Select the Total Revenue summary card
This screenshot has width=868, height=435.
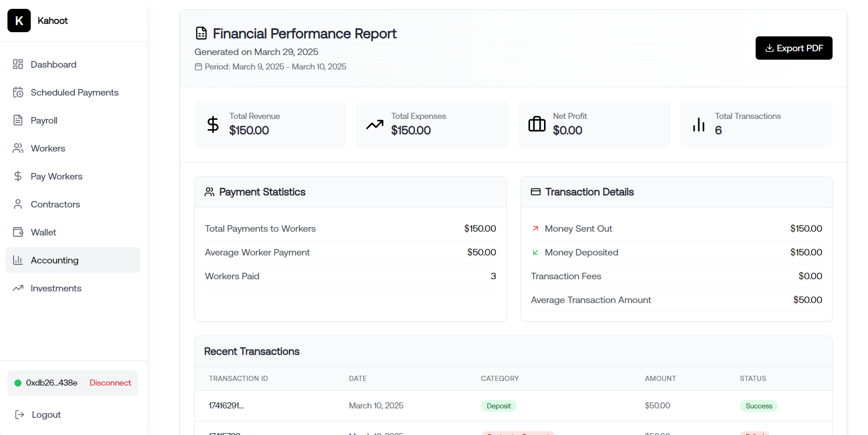pos(270,124)
